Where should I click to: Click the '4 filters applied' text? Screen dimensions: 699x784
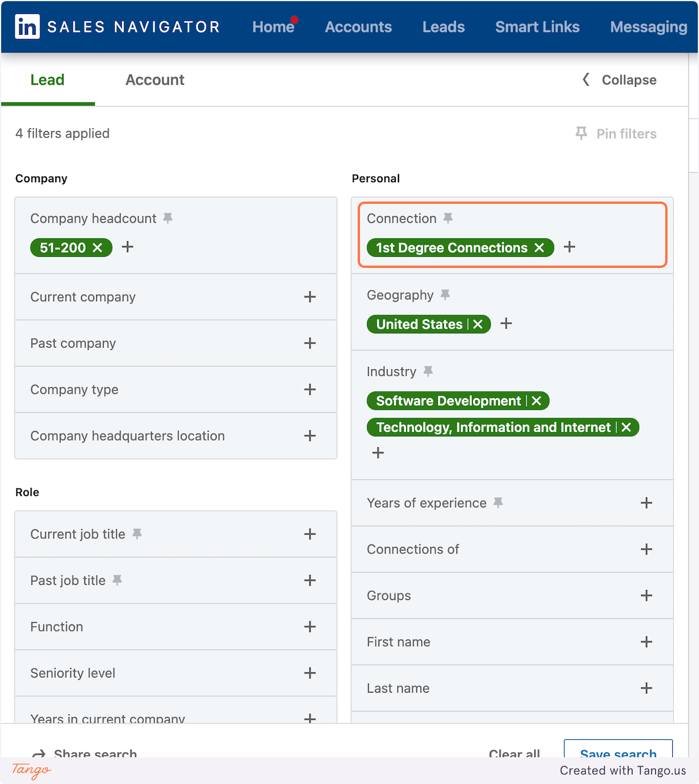click(x=62, y=133)
